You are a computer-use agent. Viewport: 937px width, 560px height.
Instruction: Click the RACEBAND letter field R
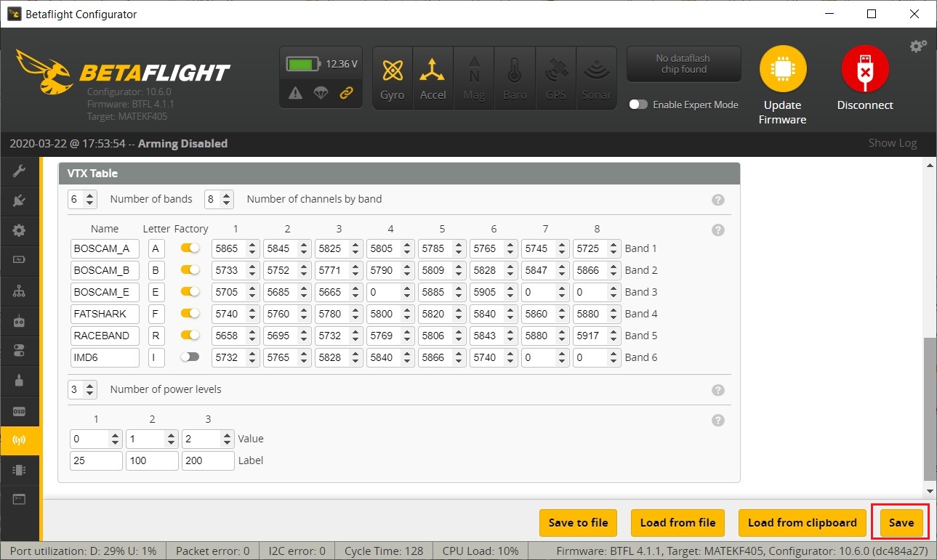click(x=156, y=336)
